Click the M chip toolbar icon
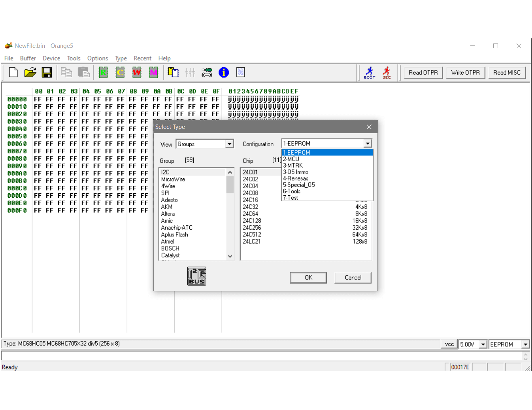Screen dimensions: 532x410 click(153, 72)
